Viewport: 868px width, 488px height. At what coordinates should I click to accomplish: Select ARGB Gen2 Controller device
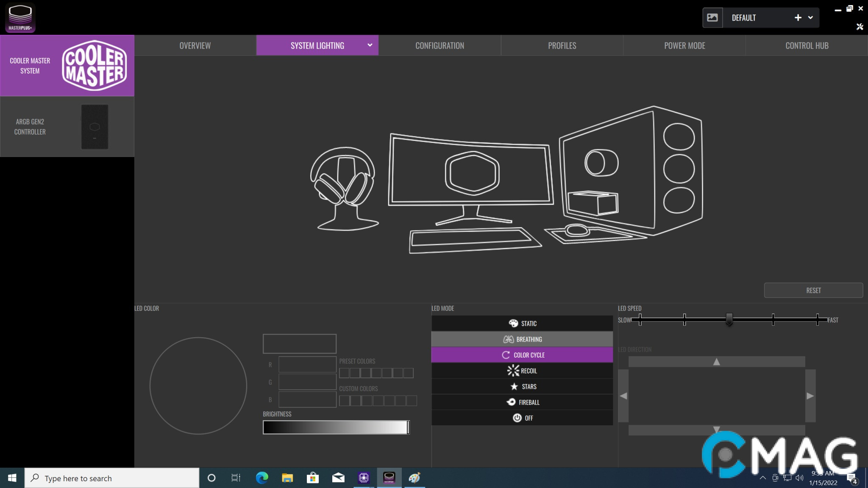[x=67, y=127]
